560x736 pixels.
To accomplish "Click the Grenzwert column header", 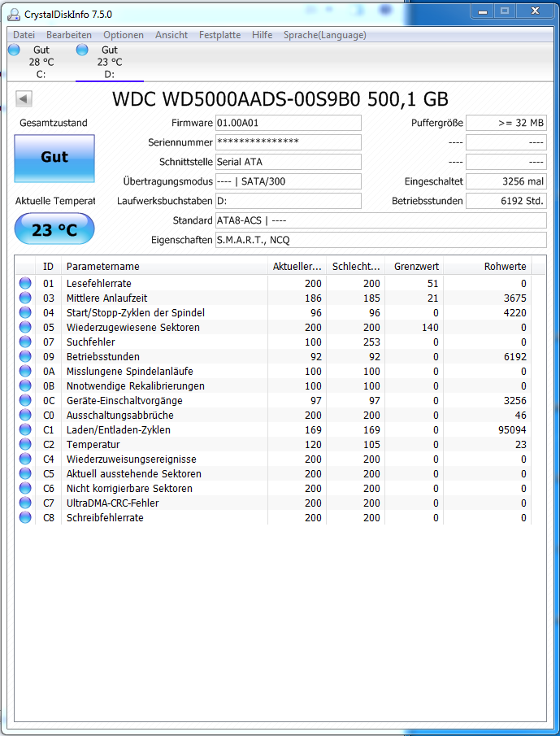I will 415,266.
